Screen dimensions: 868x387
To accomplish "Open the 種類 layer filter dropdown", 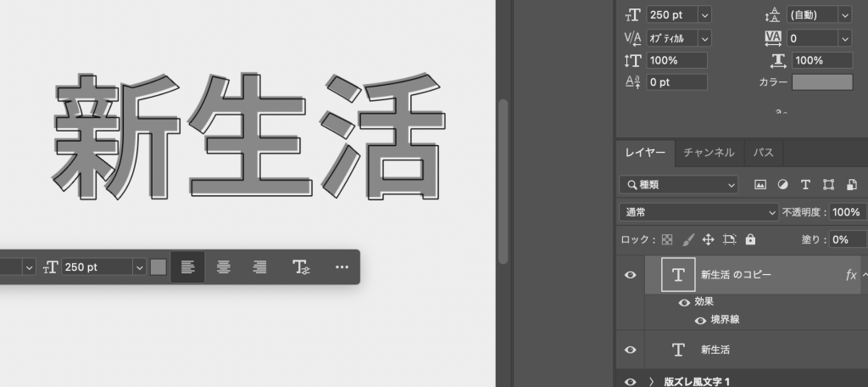I will coord(678,184).
